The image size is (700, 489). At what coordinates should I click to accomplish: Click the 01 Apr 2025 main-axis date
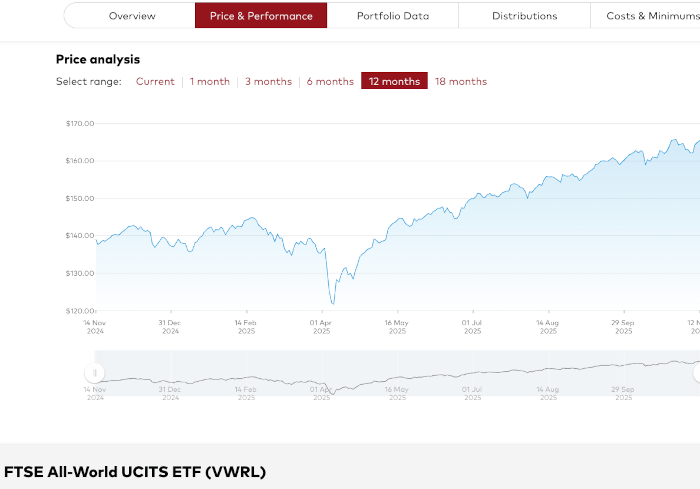[x=321, y=327]
